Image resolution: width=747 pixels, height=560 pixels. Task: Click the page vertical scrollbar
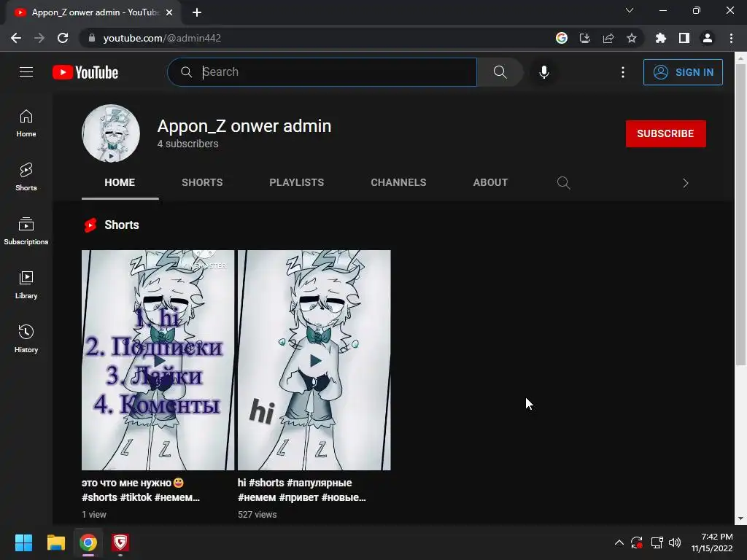click(x=740, y=214)
